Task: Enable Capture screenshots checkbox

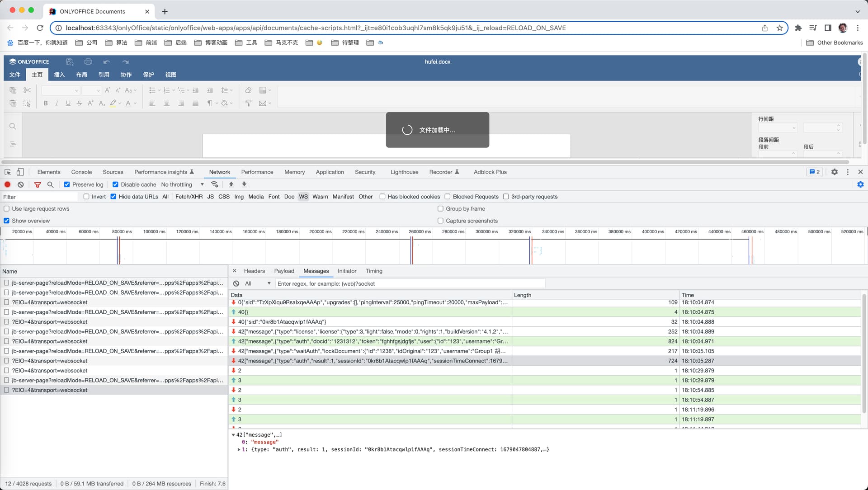Action: pos(440,221)
